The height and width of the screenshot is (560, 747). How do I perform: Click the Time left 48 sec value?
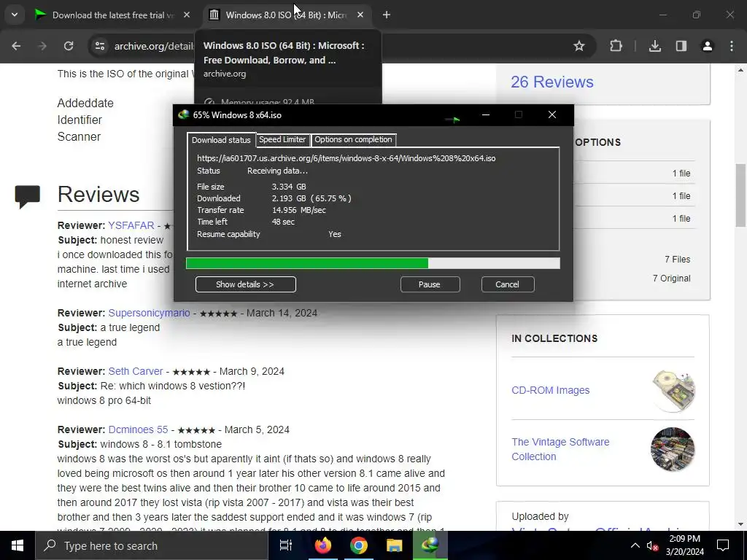pos(283,222)
